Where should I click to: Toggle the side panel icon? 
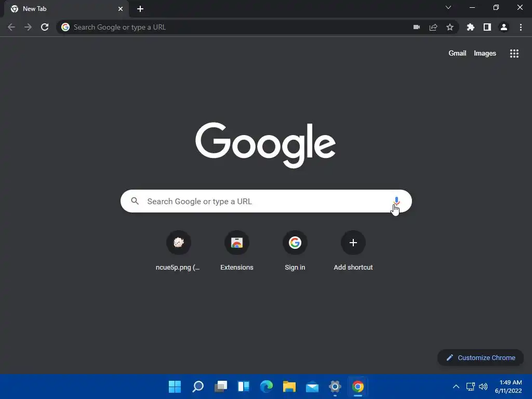coord(487,27)
